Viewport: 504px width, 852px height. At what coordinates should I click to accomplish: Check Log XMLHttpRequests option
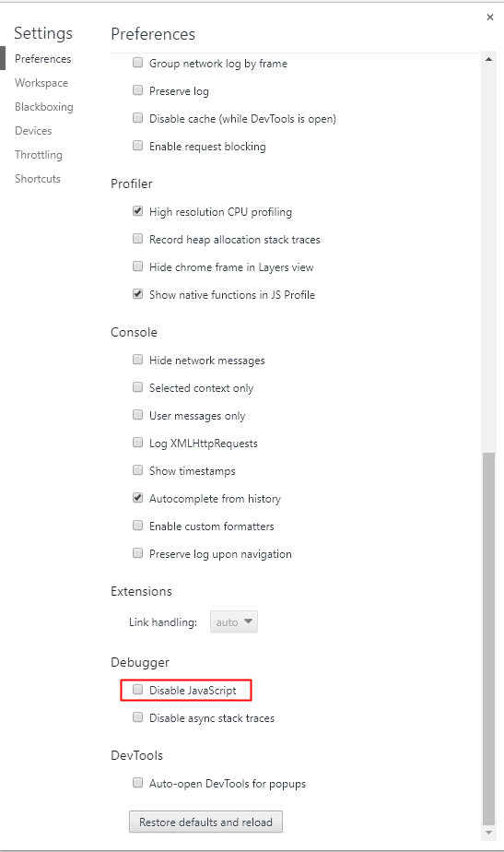tap(138, 443)
